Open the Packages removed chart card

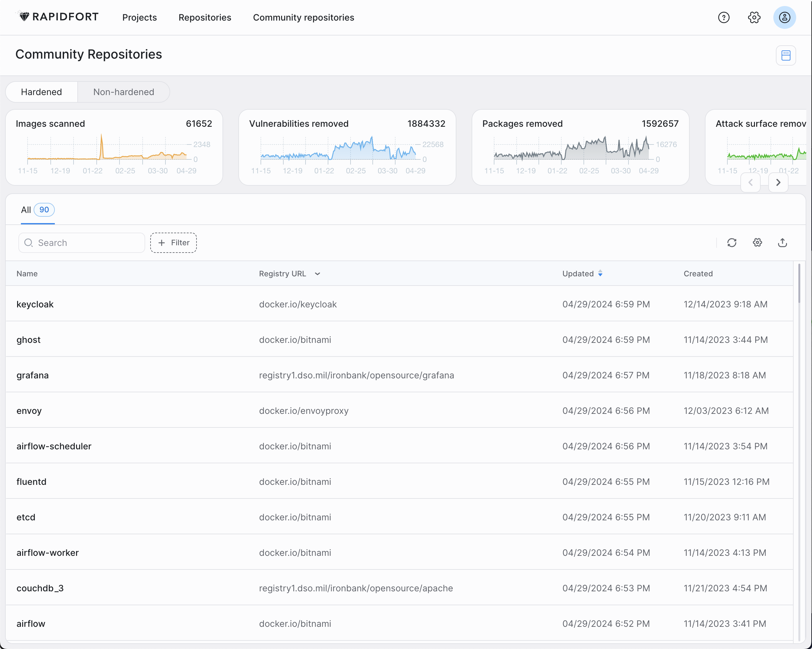580,147
